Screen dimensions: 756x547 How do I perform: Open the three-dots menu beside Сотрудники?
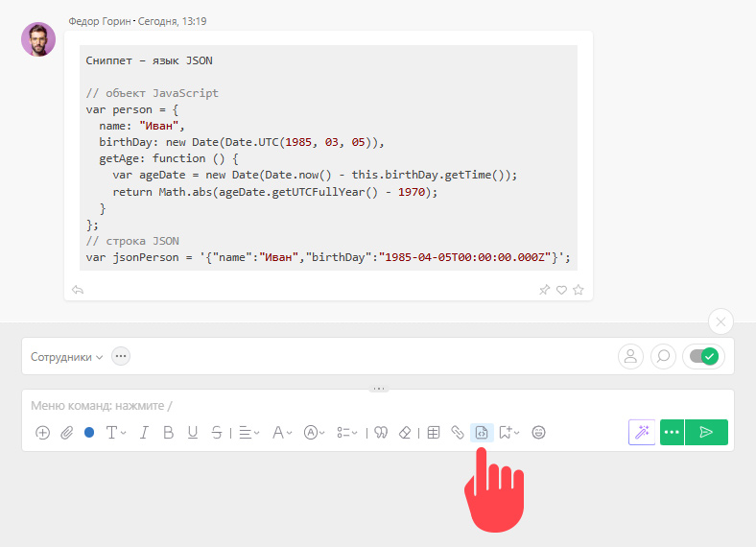coord(121,356)
